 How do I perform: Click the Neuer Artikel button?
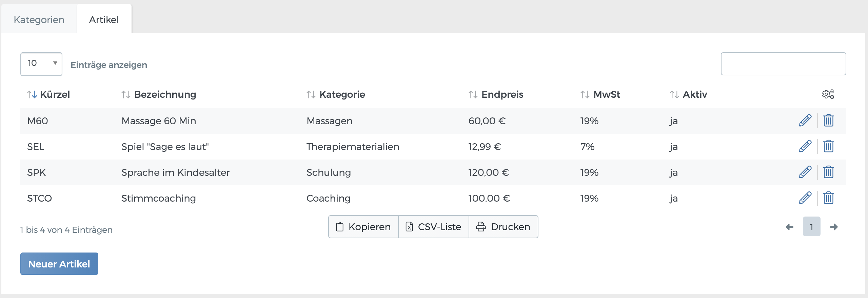pyautogui.click(x=59, y=264)
